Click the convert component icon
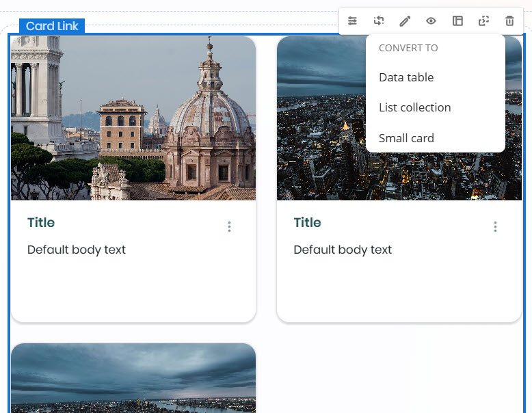532x413 pixels. (x=379, y=21)
